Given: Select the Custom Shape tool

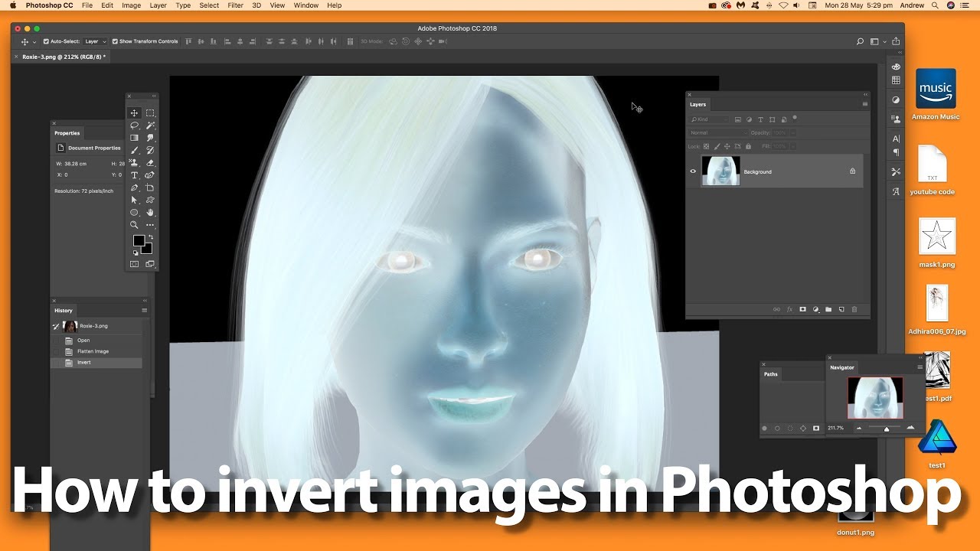Looking at the screenshot, I should (x=150, y=200).
